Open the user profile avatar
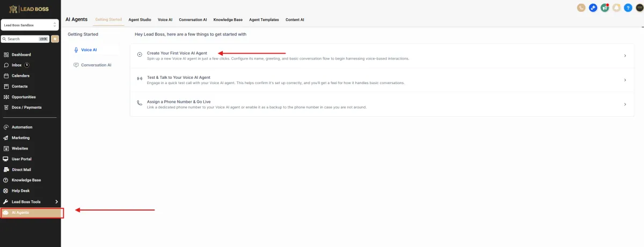 tap(639, 8)
